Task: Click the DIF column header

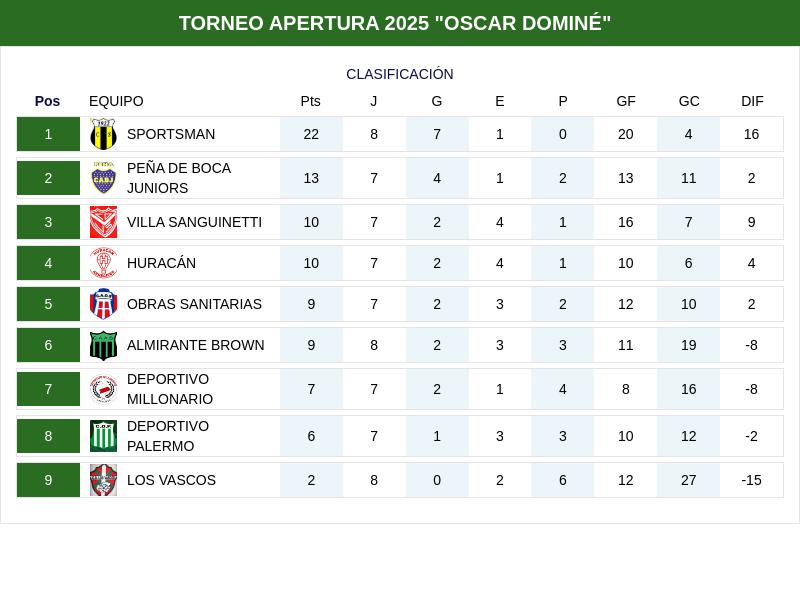Action: click(x=752, y=101)
